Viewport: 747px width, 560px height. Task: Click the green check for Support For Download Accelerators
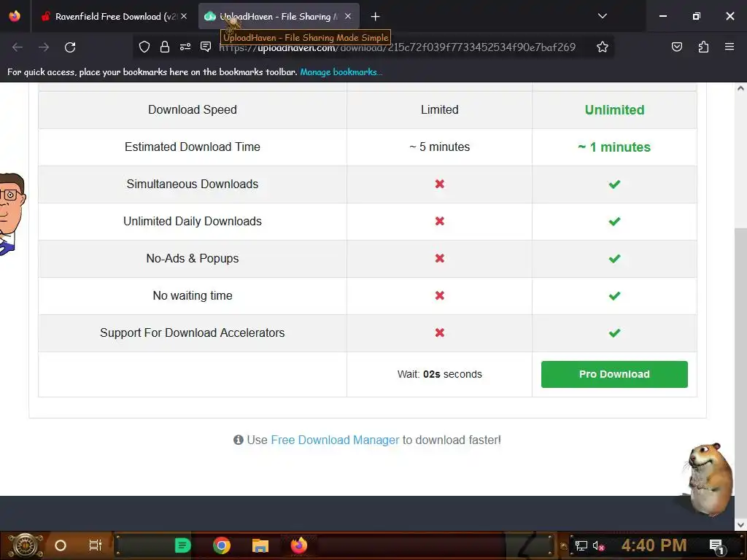point(614,332)
